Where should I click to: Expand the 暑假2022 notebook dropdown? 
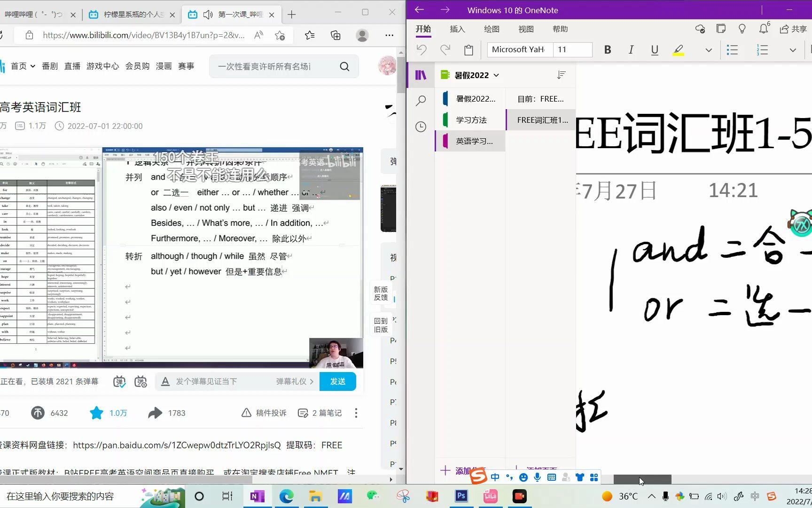[497, 75]
